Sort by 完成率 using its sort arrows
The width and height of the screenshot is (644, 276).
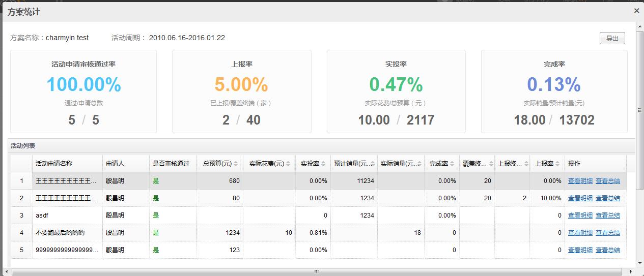pos(452,164)
